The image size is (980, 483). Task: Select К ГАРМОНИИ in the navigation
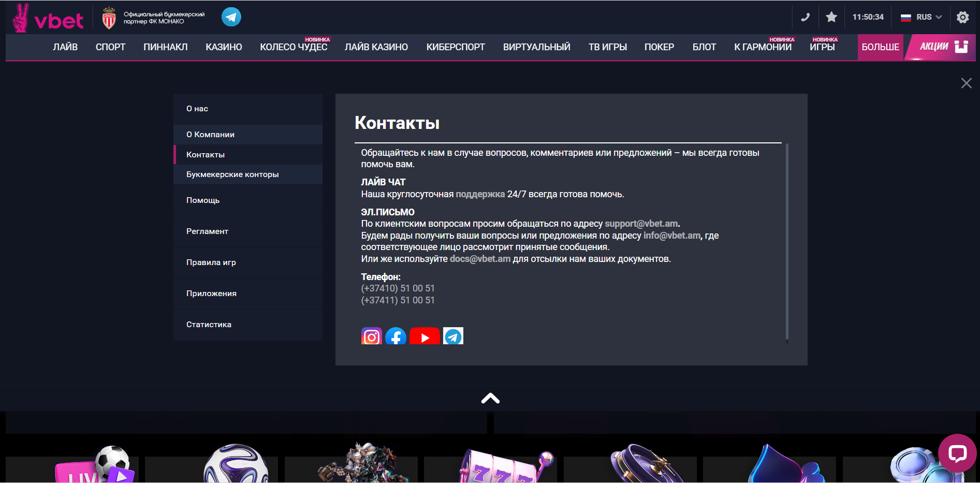(763, 47)
